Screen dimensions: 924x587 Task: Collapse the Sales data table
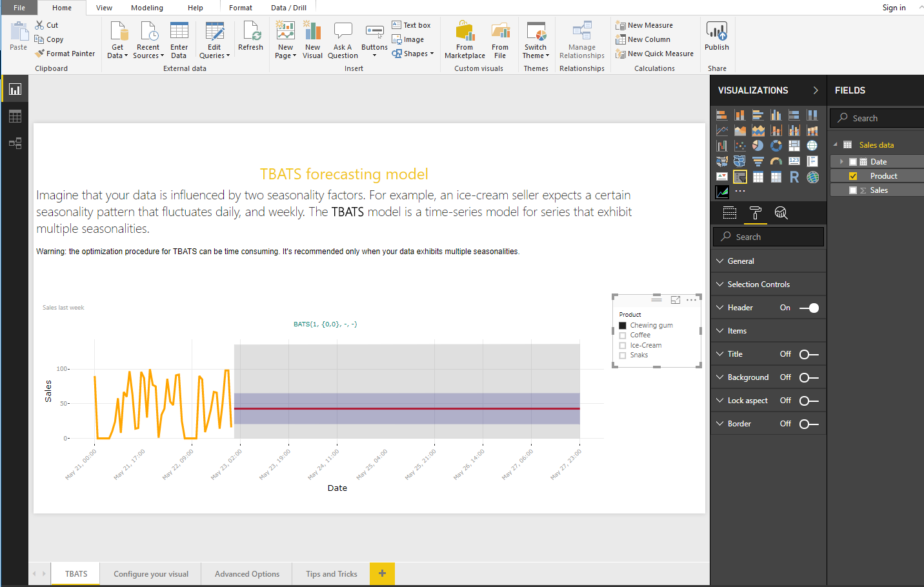click(836, 144)
